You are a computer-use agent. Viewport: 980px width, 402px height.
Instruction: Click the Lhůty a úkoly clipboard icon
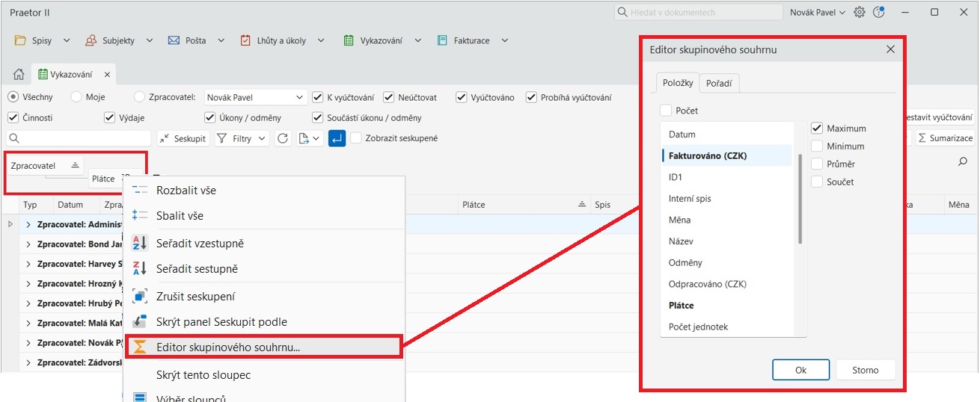(245, 40)
